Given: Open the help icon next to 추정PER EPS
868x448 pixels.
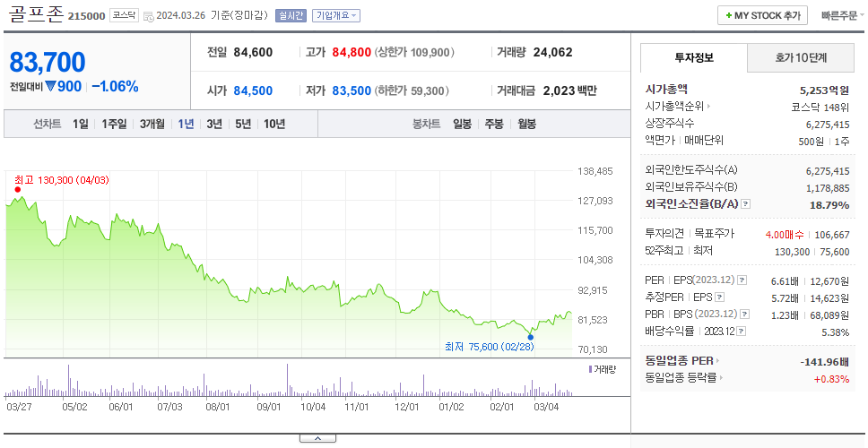Looking at the screenshot, I should tap(719, 297).
